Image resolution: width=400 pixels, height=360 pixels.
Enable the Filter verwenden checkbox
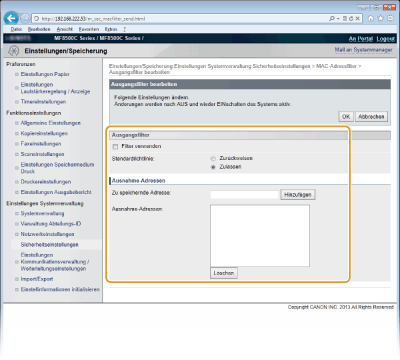pyautogui.click(x=115, y=147)
